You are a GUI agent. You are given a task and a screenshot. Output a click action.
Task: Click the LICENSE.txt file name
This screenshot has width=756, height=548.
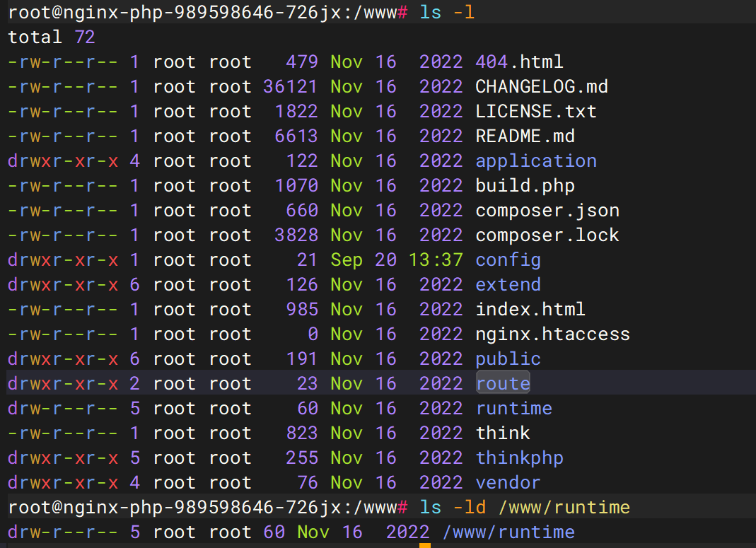click(x=536, y=111)
